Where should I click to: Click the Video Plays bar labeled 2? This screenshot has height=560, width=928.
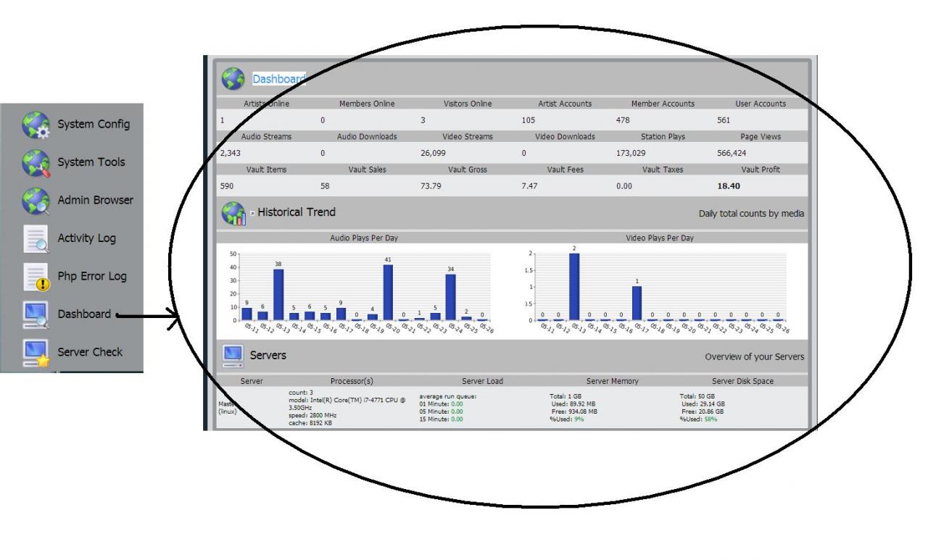(574, 286)
